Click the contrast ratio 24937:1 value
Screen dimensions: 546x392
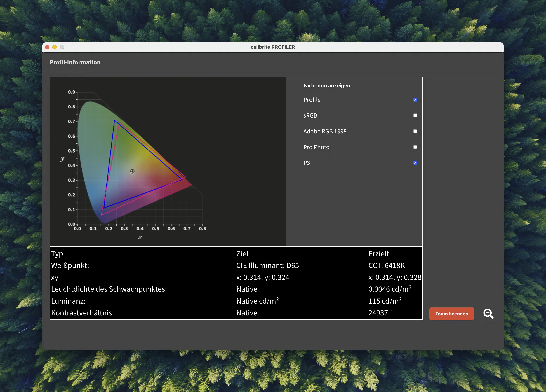(x=381, y=313)
